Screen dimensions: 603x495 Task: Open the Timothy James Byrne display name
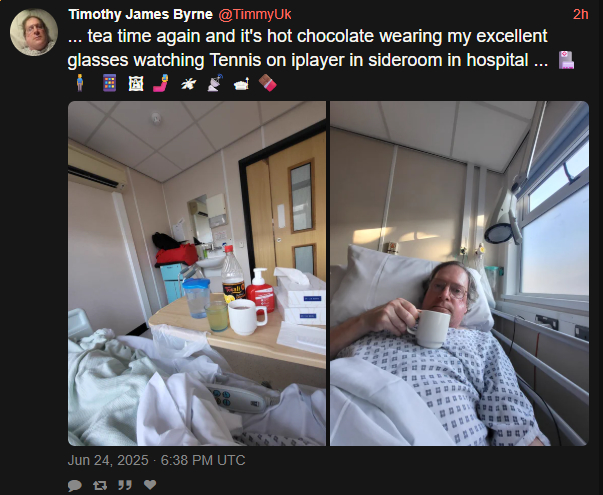(140, 14)
